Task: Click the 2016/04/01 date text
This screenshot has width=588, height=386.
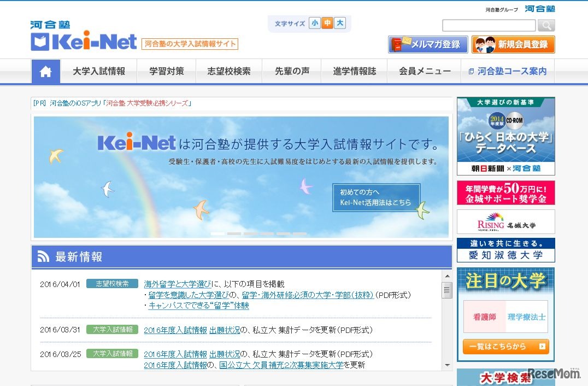Action: point(60,284)
